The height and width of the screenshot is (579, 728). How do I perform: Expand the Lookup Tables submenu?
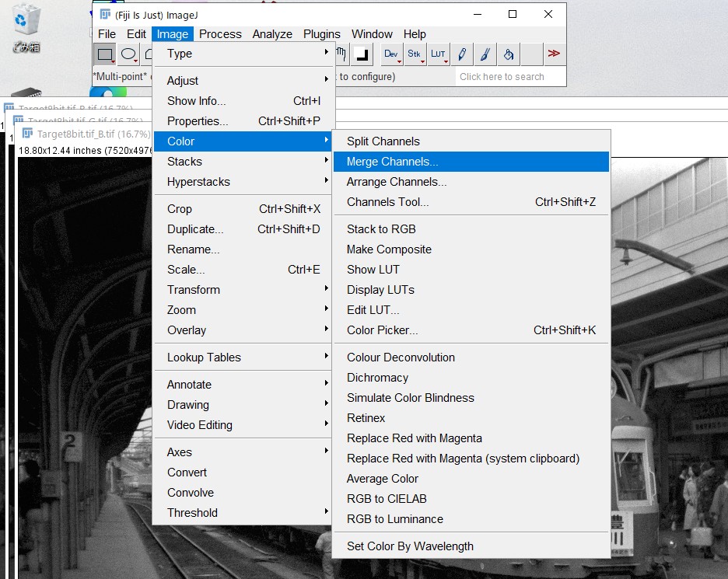pyautogui.click(x=242, y=358)
